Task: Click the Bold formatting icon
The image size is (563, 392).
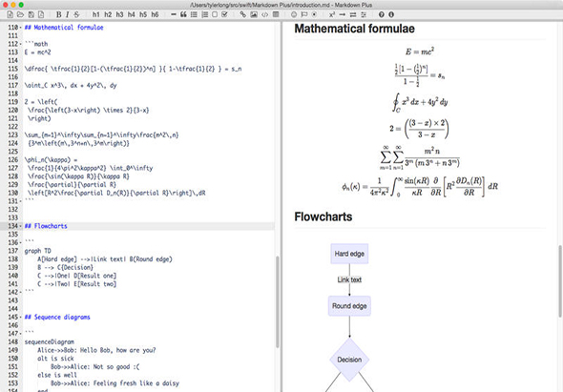Action: point(58,14)
